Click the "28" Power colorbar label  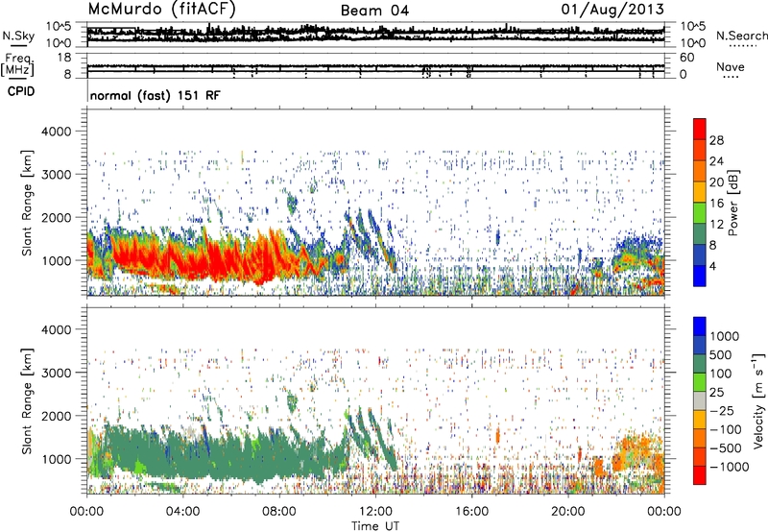[716, 140]
